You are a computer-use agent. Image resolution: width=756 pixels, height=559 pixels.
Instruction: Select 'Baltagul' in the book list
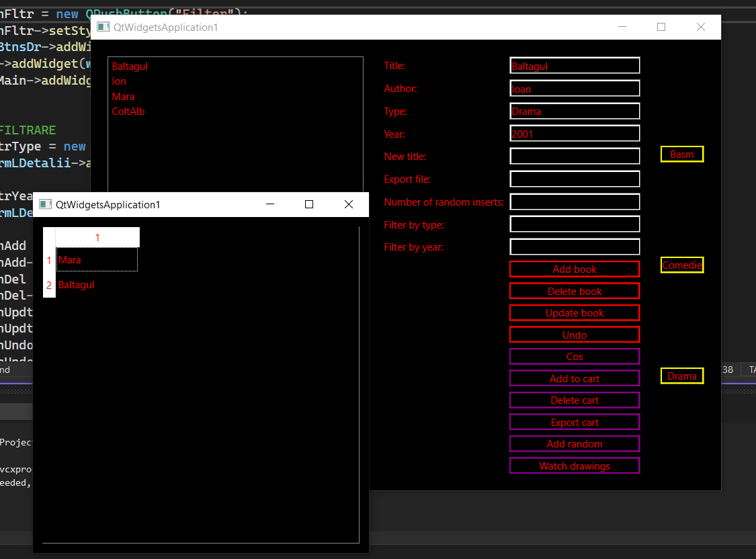click(129, 66)
